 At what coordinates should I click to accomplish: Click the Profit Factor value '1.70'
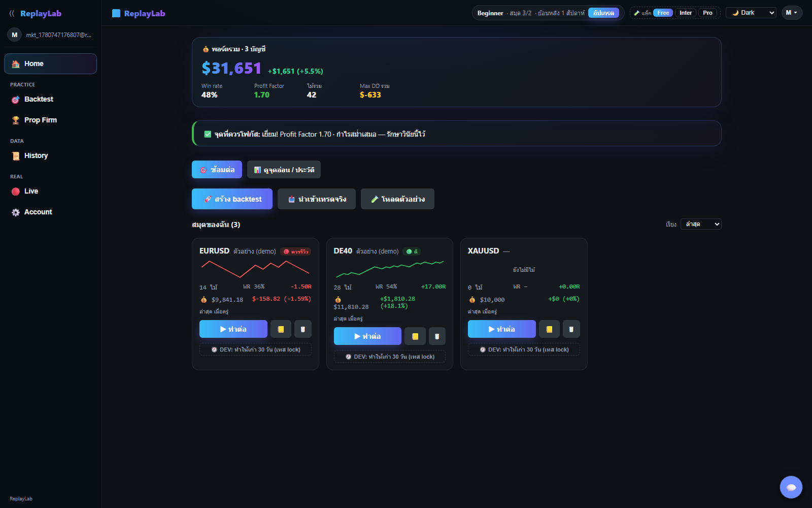[x=262, y=95]
